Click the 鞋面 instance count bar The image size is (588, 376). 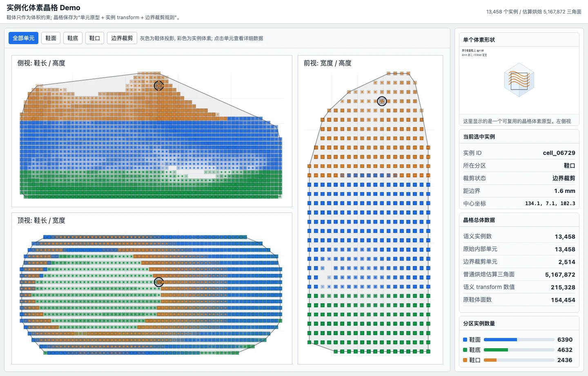[519, 340]
